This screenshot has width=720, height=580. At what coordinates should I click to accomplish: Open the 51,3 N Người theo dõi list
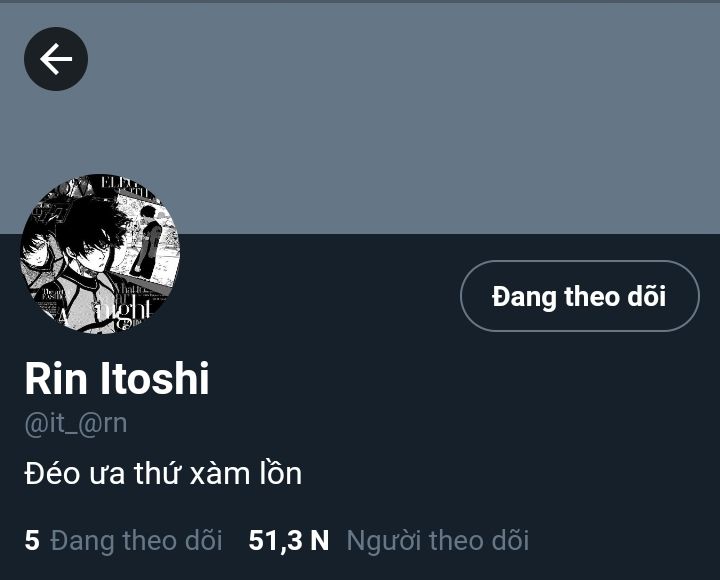(388, 540)
